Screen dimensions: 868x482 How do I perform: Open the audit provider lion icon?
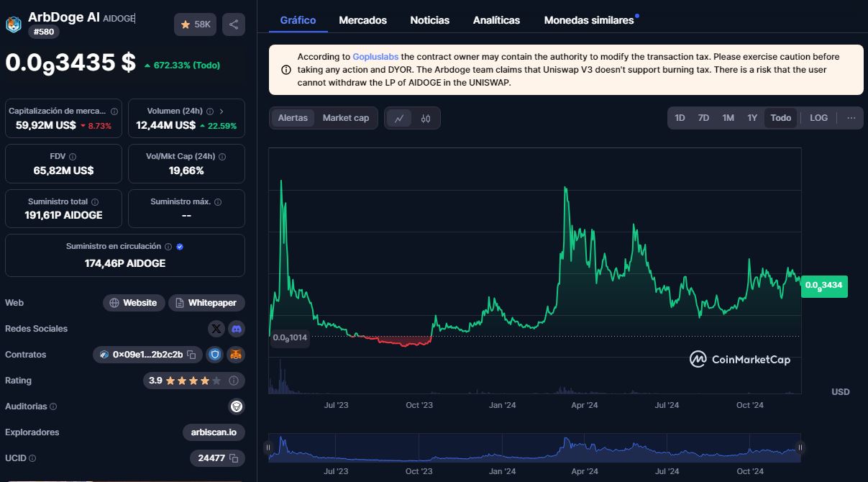click(x=237, y=406)
